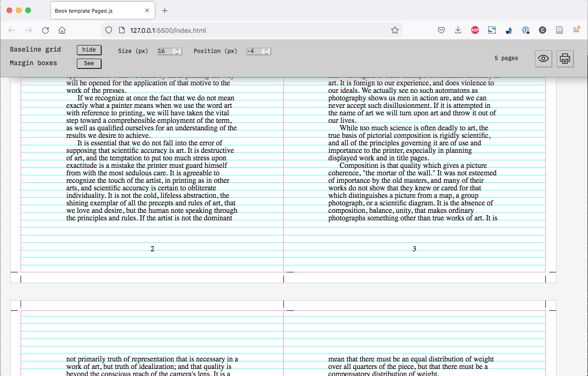The height and width of the screenshot is (376, 588).
Task: Click page number 3 in the footer
Action: 414,249
